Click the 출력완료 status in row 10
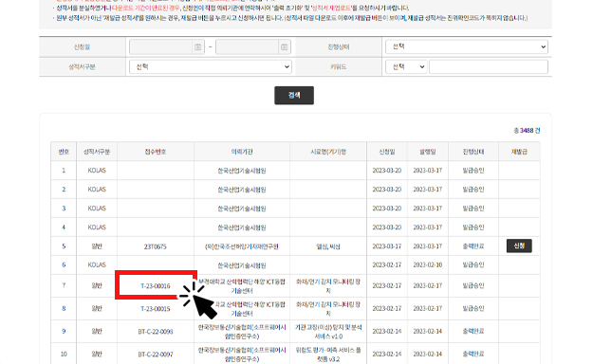Image resolution: width=593 pixels, height=364 pixels. click(x=473, y=354)
